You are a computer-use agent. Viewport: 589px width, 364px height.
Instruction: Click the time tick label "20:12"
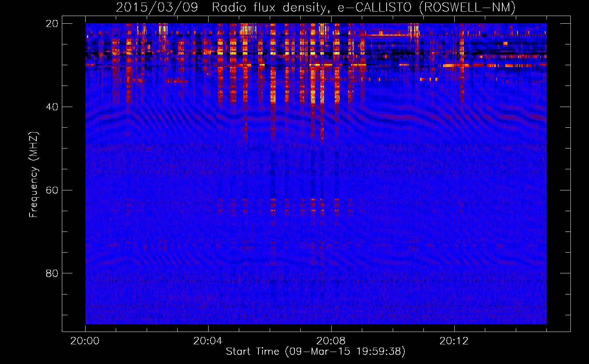click(454, 341)
